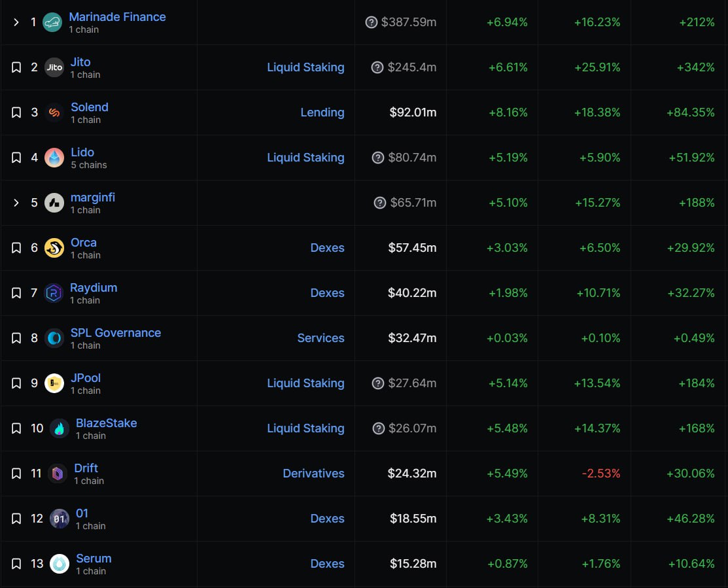Click the marginfi logo icon
Viewport: 728px width, 588px height.
point(54,203)
